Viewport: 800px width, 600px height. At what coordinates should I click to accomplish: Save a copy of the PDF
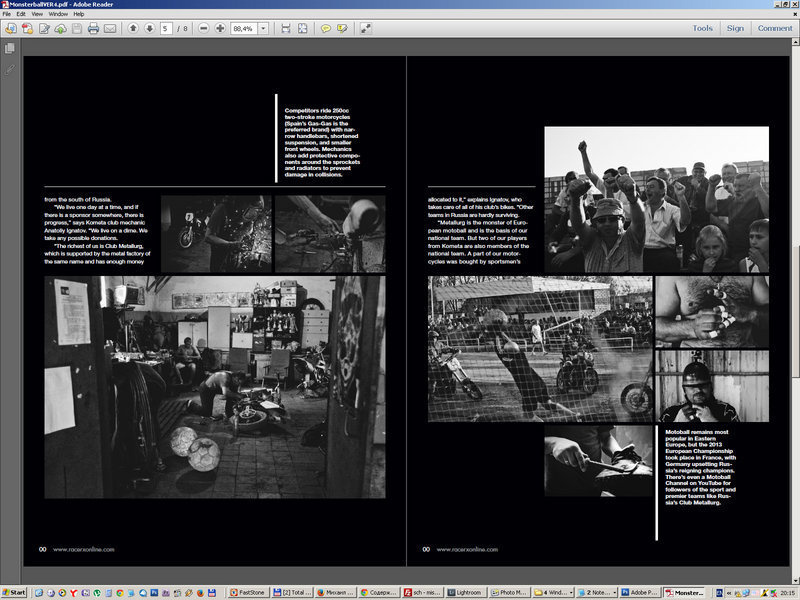point(78,28)
